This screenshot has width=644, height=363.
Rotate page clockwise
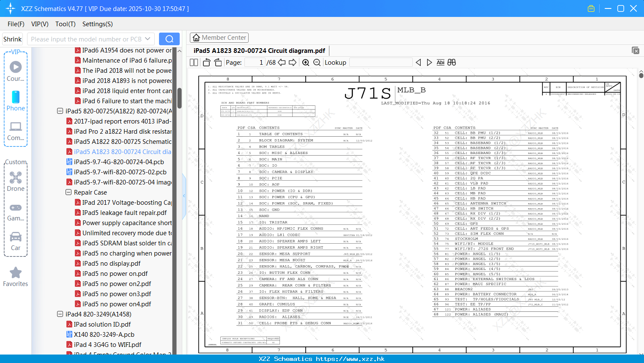[218, 63]
